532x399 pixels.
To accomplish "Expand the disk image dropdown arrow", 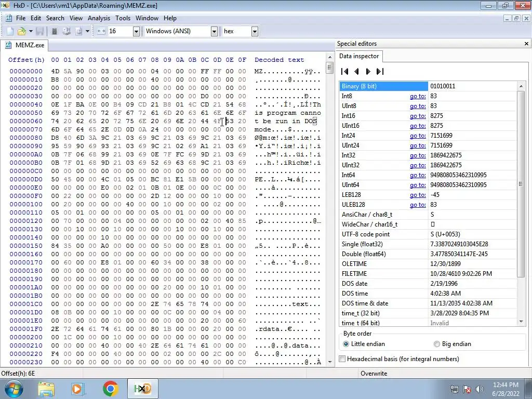I will [87, 31].
